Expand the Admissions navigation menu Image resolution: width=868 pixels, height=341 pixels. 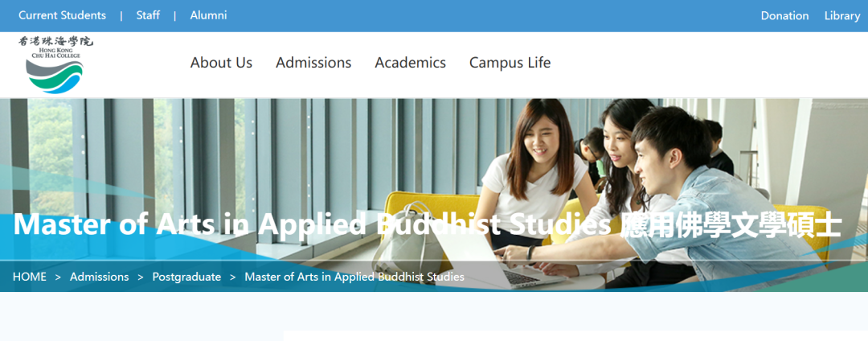pos(313,63)
